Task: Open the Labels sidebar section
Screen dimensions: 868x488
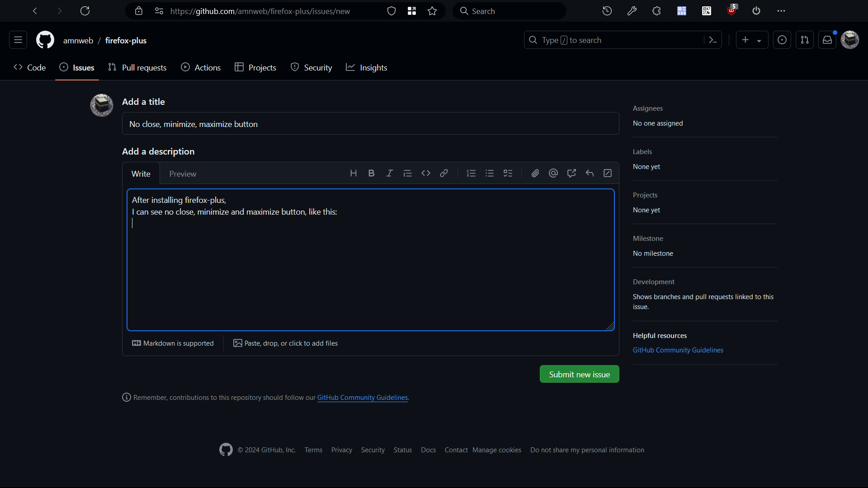Action: (x=642, y=151)
